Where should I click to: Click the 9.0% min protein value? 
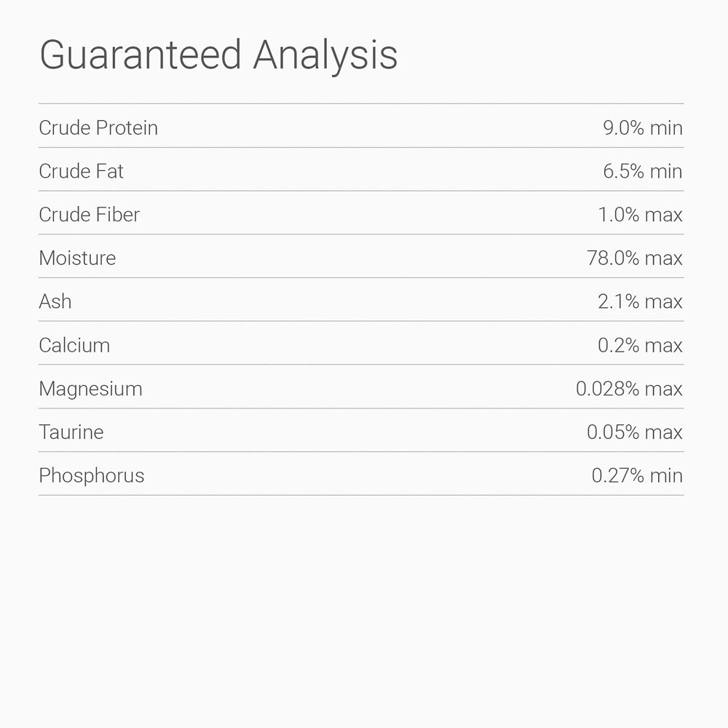642,128
